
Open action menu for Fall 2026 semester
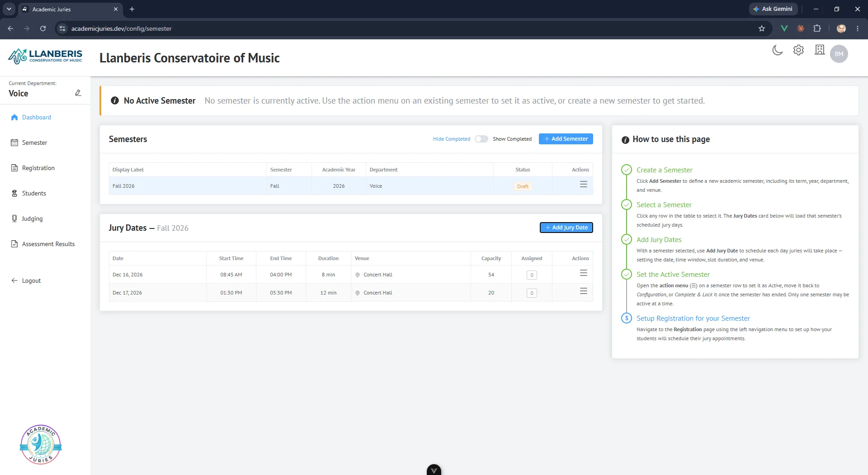pyautogui.click(x=584, y=185)
